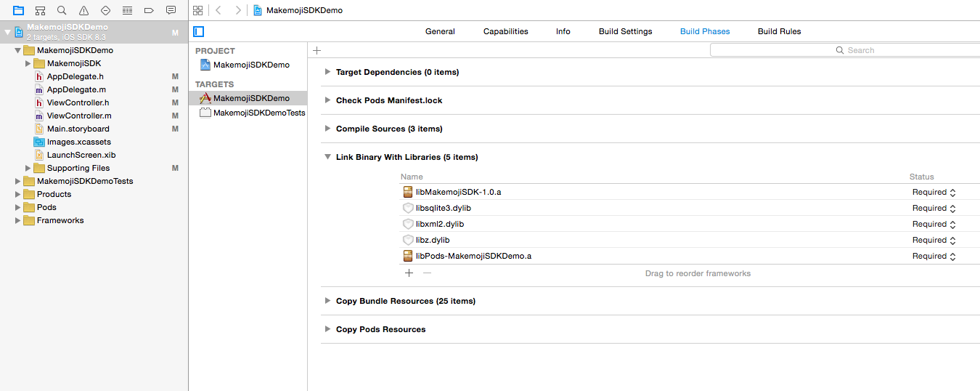The width and height of the screenshot is (980, 391).
Task: Expand the Pods folder in navigator
Action: coord(18,207)
